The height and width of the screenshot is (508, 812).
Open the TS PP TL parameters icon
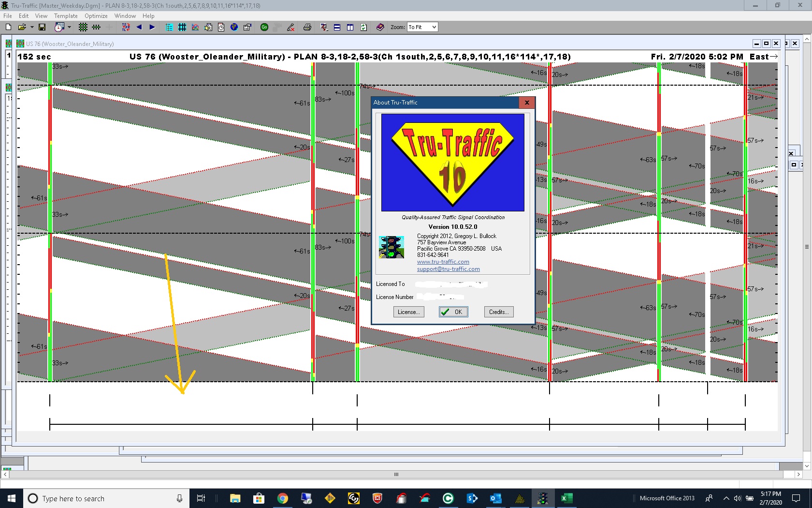click(126, 27)
